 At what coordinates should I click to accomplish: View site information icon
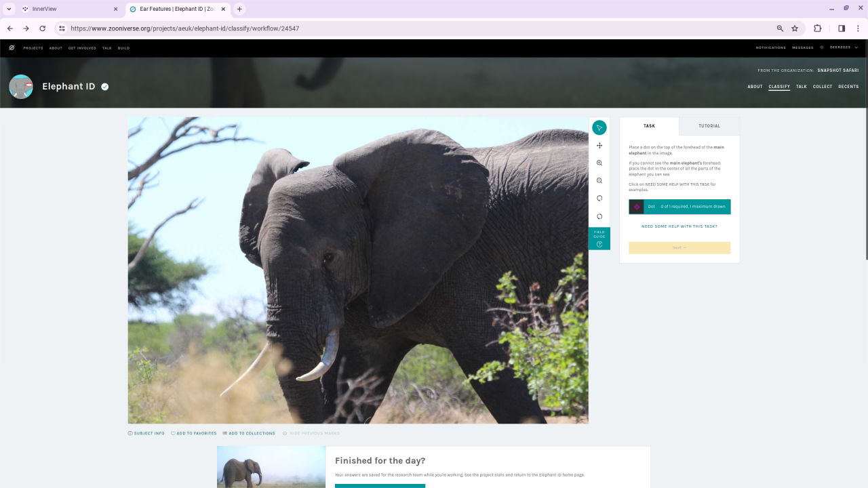pyautogui.click(x=62, y=28)
